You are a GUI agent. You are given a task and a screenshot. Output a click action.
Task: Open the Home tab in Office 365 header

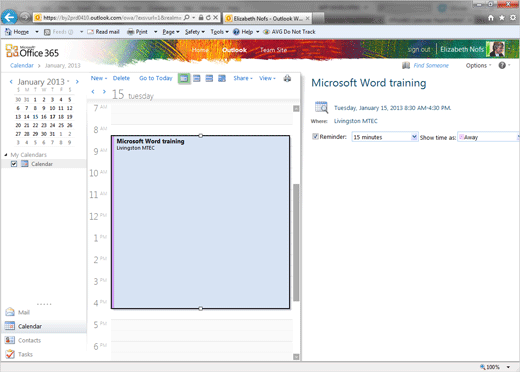click(x=200, y=50)
